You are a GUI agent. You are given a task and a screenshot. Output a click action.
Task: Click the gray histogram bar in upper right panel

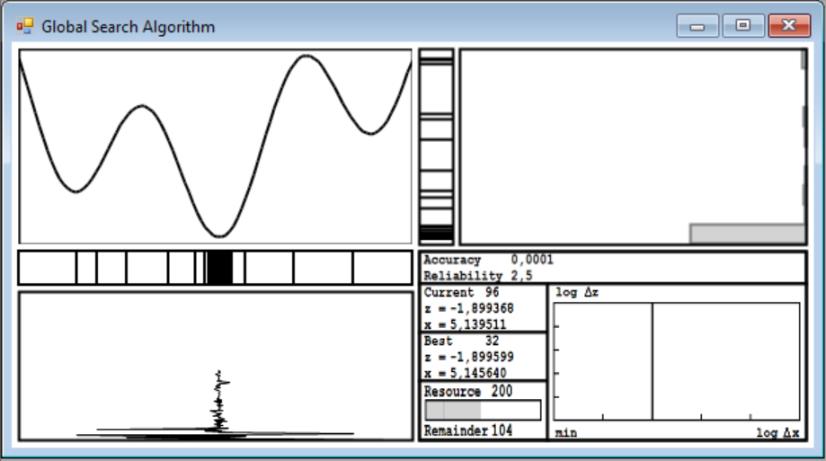[747, 233]
